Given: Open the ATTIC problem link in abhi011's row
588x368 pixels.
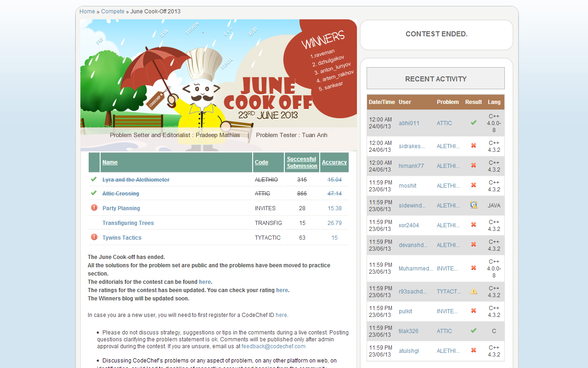Looking at the screenshot, I should (x=444, y=123).
